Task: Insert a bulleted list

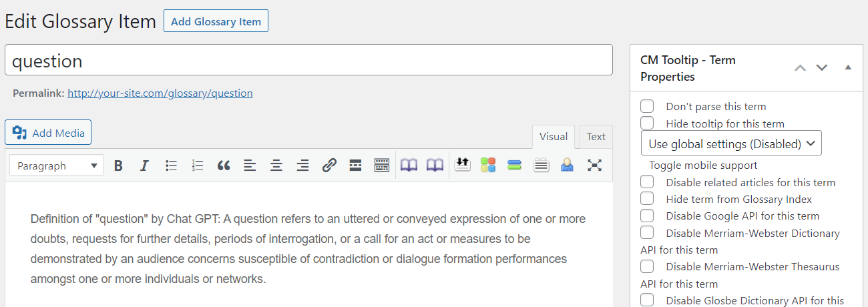Action: (171, 166)
